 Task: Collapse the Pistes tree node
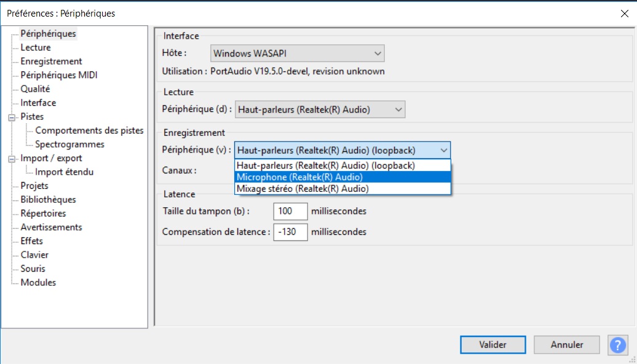click(x=12, y=117)
